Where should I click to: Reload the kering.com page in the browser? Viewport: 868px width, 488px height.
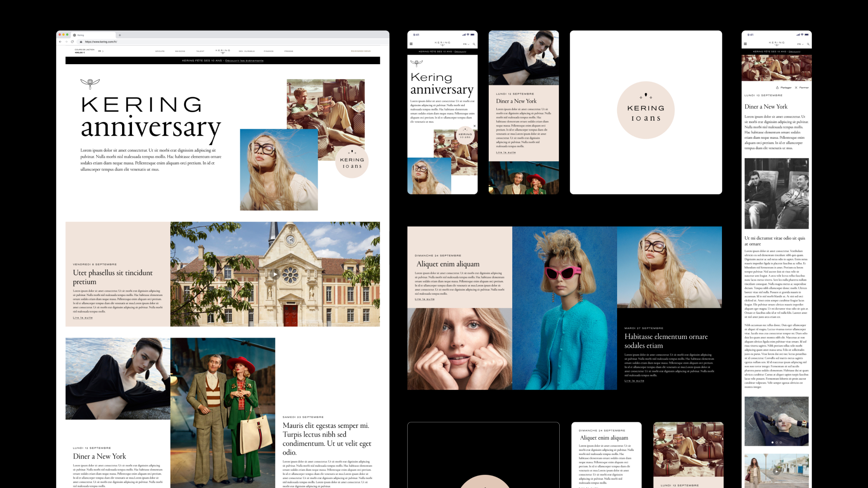pyautogui.click(x=72, y=42)
